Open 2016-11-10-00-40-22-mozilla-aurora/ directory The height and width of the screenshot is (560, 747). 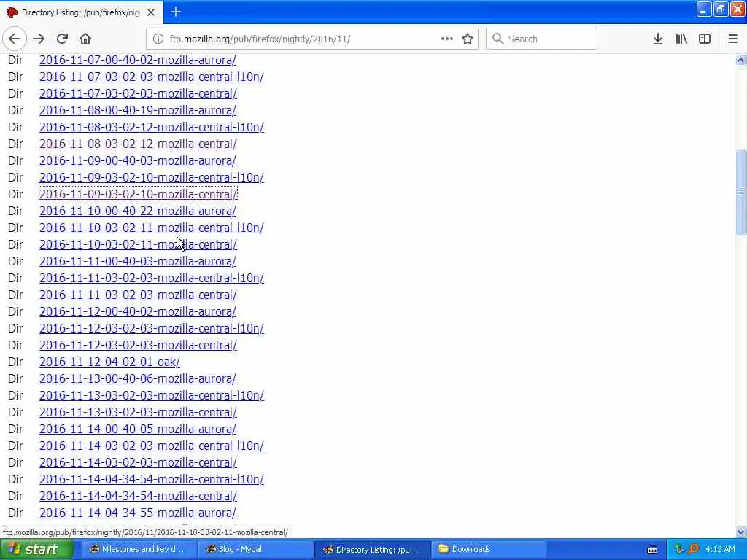[138, 211]
